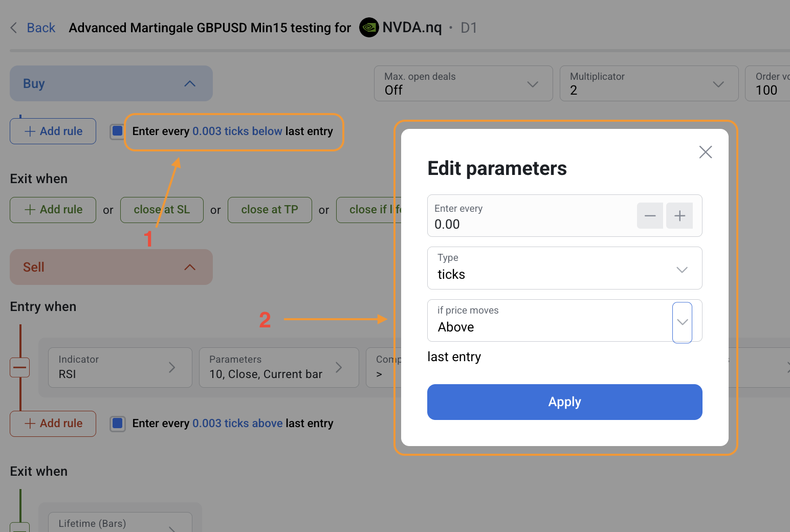The width and height of the screenshot is (790, 532).
Task: Apply the edited parameters
Action: coord(565,402)
